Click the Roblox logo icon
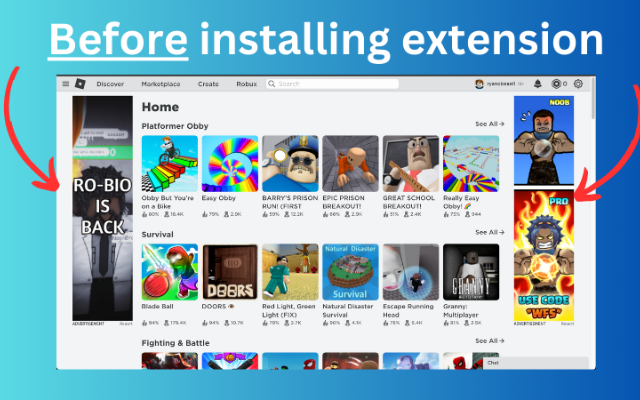Screen dimensions: 640x400 pos(80,84)
